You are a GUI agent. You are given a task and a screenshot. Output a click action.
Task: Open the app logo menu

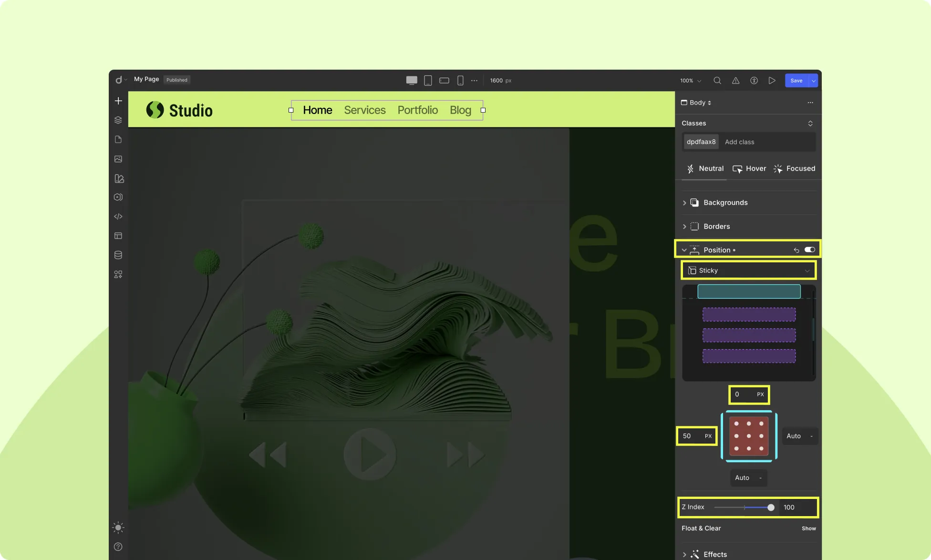tap(121, 80)
